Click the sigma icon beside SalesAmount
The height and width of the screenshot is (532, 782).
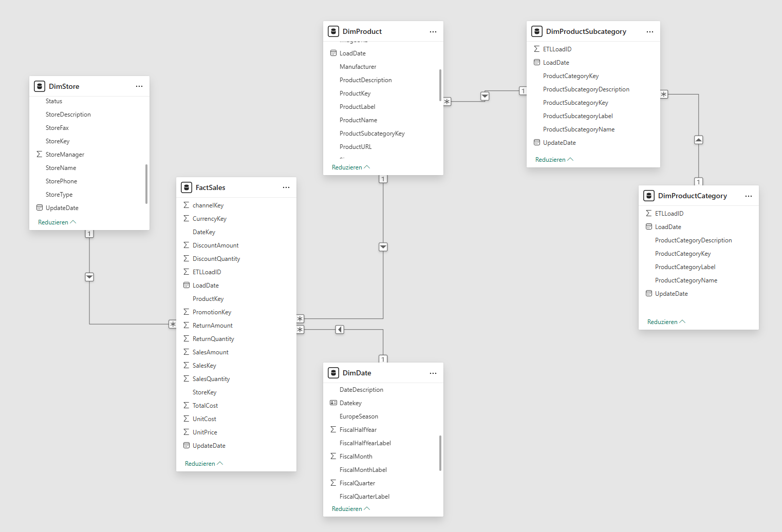pyautogui.click(x=186, y=352)
